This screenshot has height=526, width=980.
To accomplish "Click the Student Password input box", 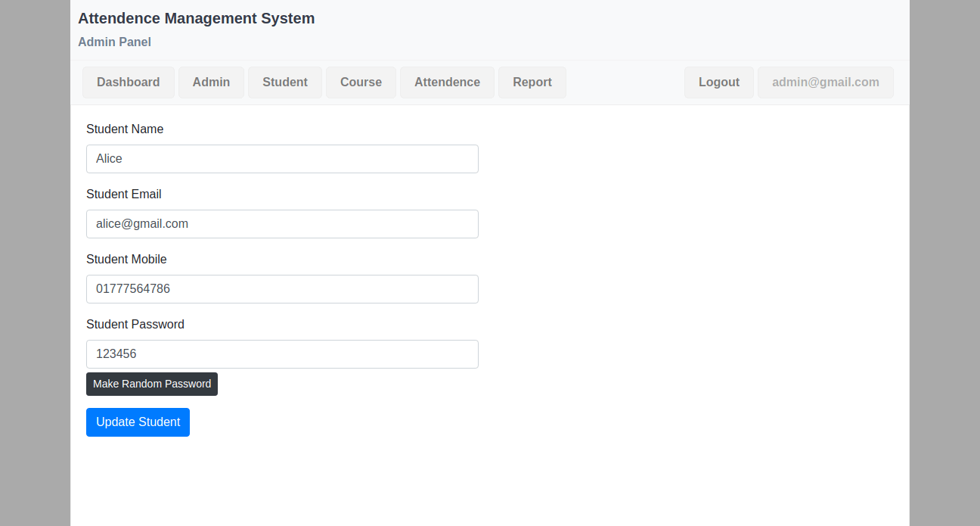I will [x=282, y=354].
